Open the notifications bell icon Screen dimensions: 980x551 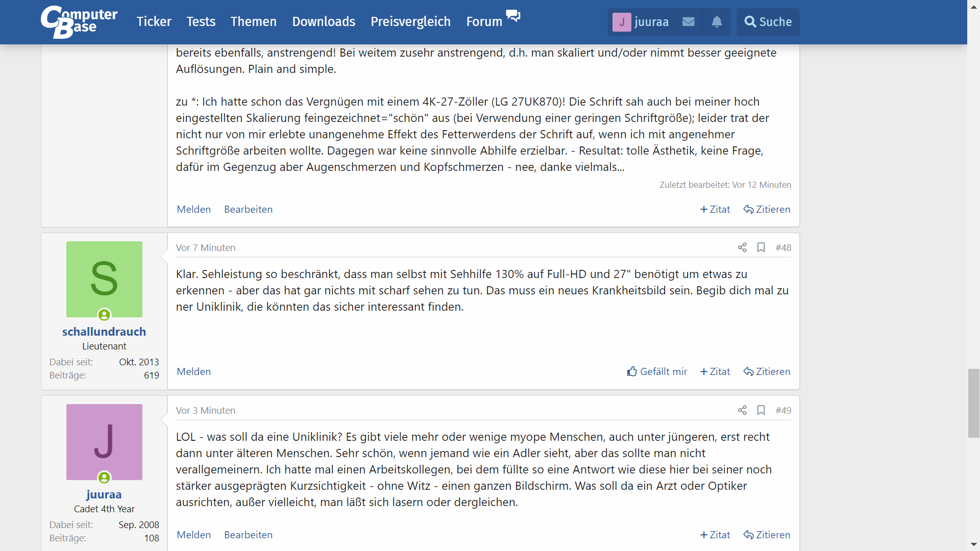pos(717,22)
